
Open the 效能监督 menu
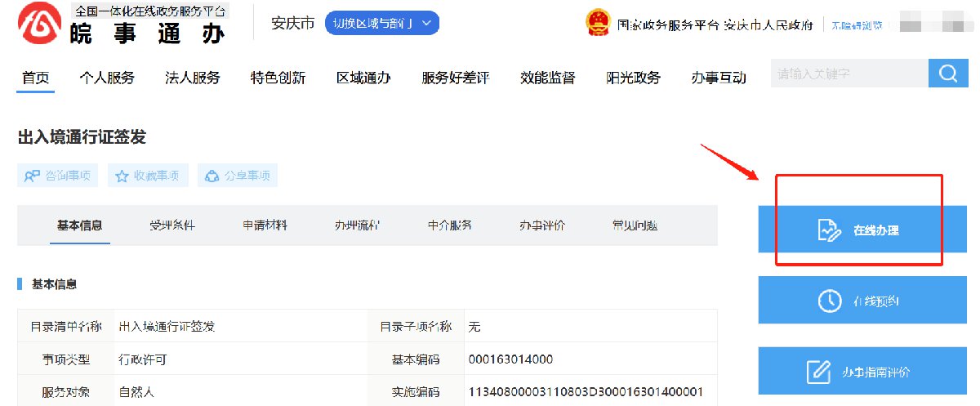548,78
